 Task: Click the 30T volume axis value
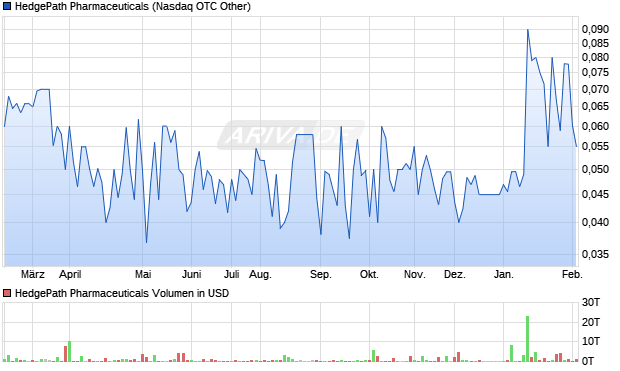point(591,303)
